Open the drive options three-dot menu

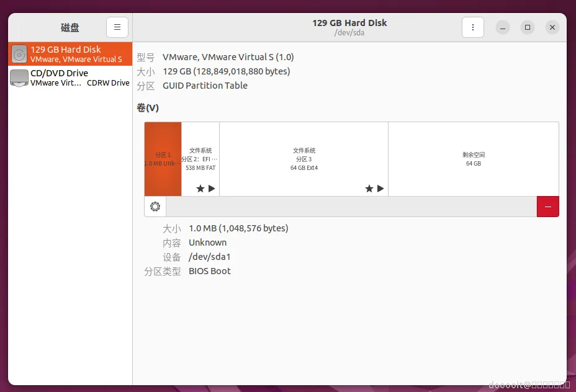(x=473, y=27)
